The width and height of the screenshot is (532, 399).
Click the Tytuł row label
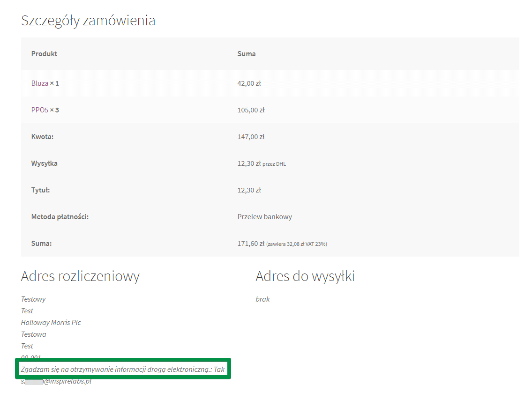coord(40,190)
